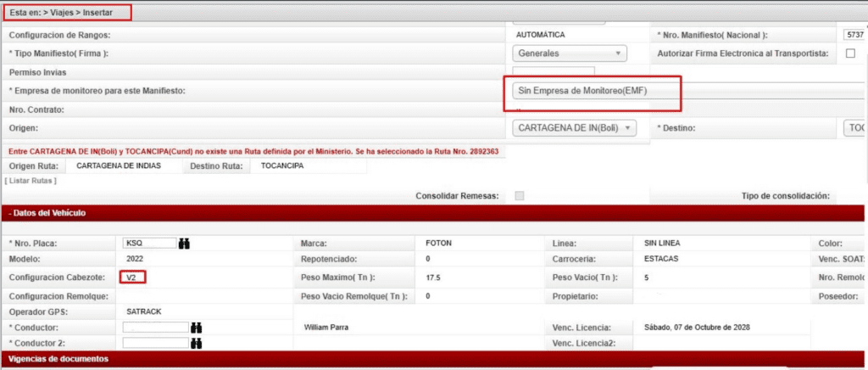Select the Nro. Manifiesto (Nacional) number field
This screenshot has width=868, height=370.
point(852,35)
